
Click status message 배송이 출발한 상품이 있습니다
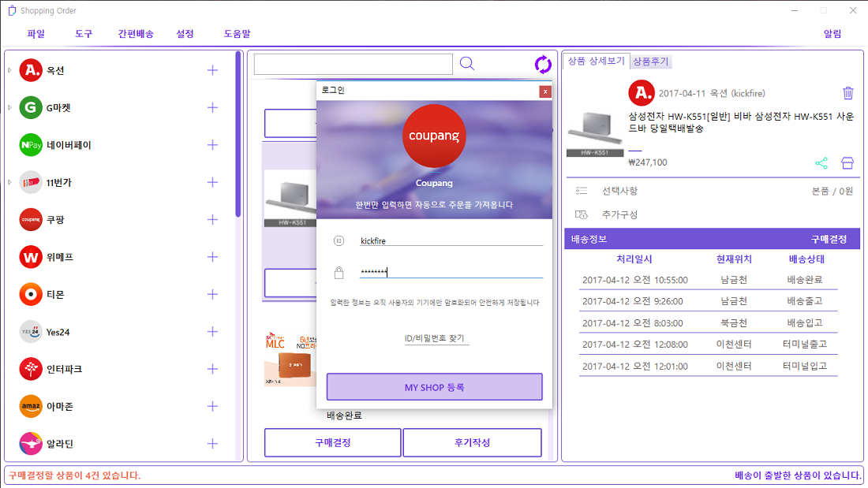(x=798, y=475)
